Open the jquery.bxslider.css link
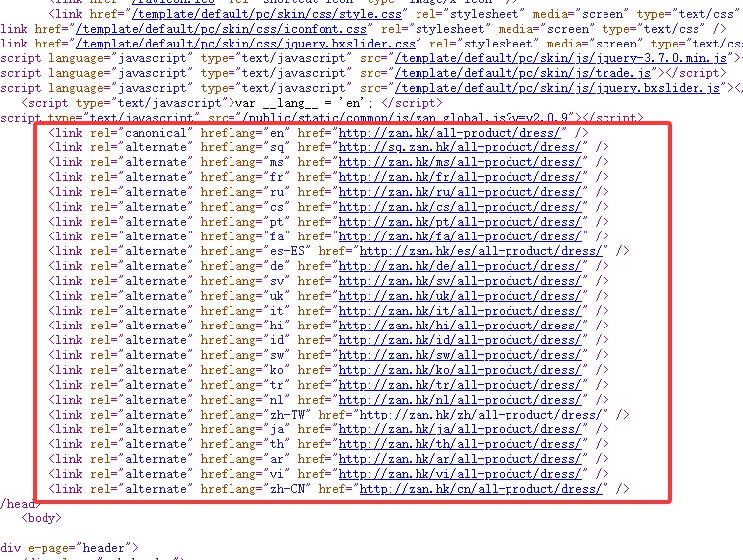This screenshot has height=560, width=743. coord(245,44)
